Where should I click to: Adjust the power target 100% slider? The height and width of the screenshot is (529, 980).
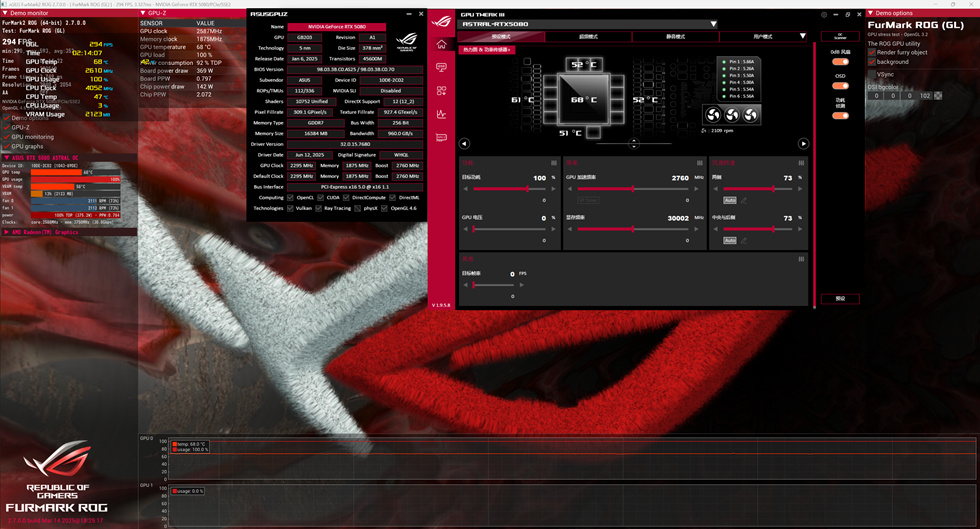pyautogui.click(x=509, y=189)
